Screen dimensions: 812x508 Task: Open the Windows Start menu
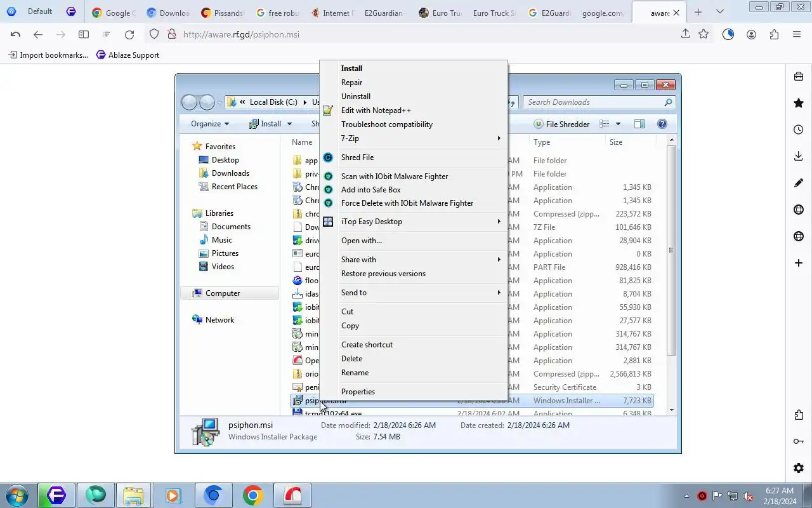(16, 495)
